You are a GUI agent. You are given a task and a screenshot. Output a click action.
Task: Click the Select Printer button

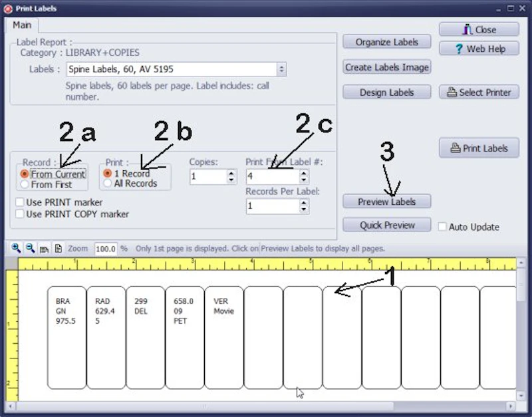click(x=479, y=92)
